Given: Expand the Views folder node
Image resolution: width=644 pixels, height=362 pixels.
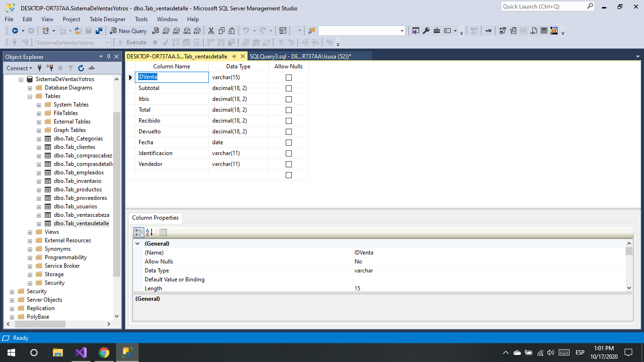Looking at the screenshot, I should click(30, 232).
